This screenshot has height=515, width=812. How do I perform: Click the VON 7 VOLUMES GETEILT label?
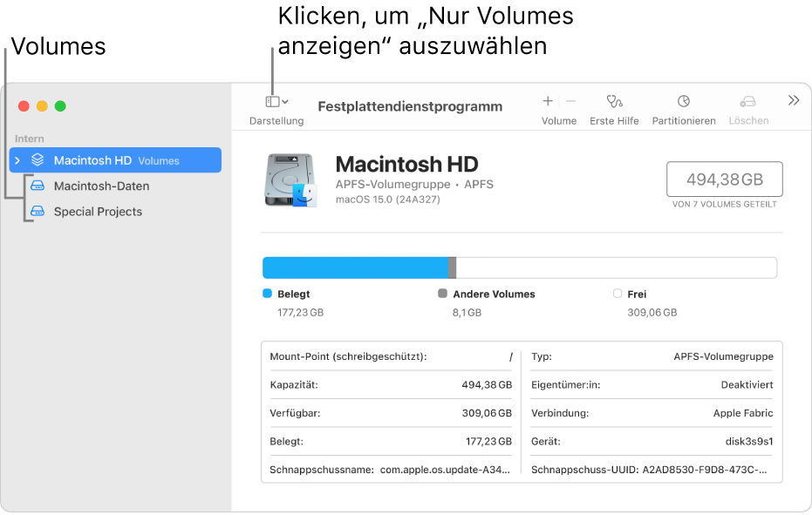(x=725, y=205)
